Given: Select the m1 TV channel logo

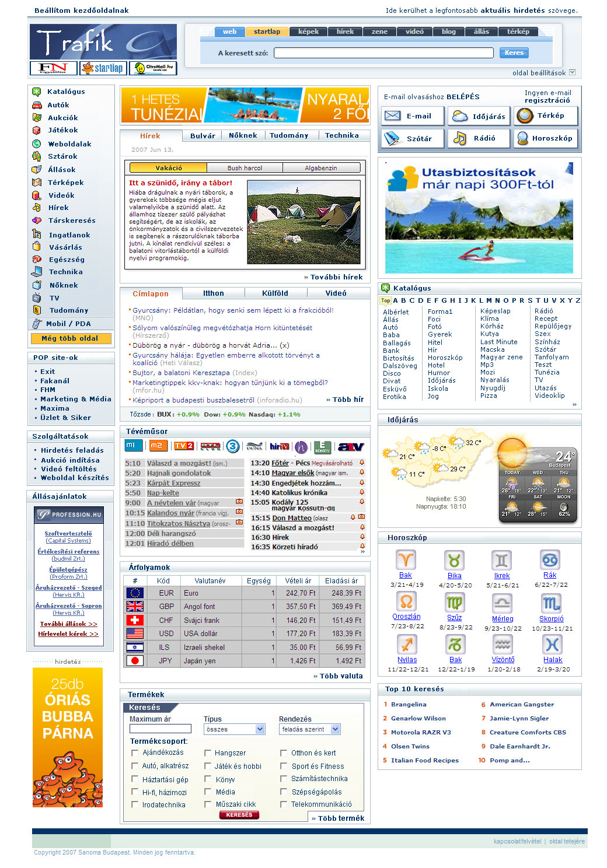Looking at the screenshot, I should click(x=134, y=446).
